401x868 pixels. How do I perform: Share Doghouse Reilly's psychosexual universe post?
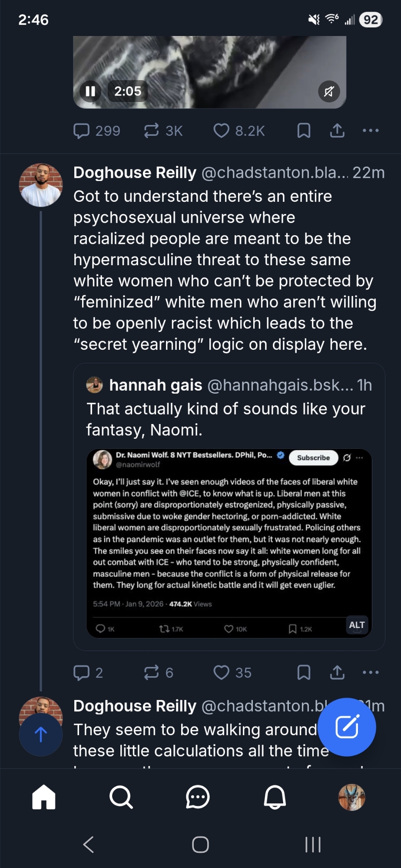337,673
